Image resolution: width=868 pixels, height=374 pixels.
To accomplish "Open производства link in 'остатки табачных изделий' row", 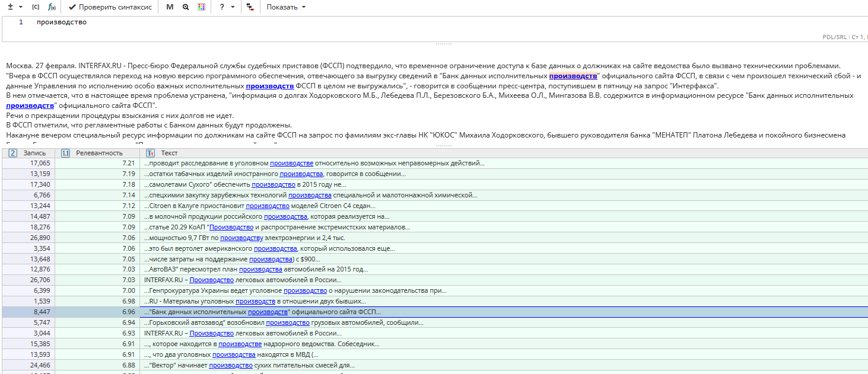I will (x=301, y=174).
